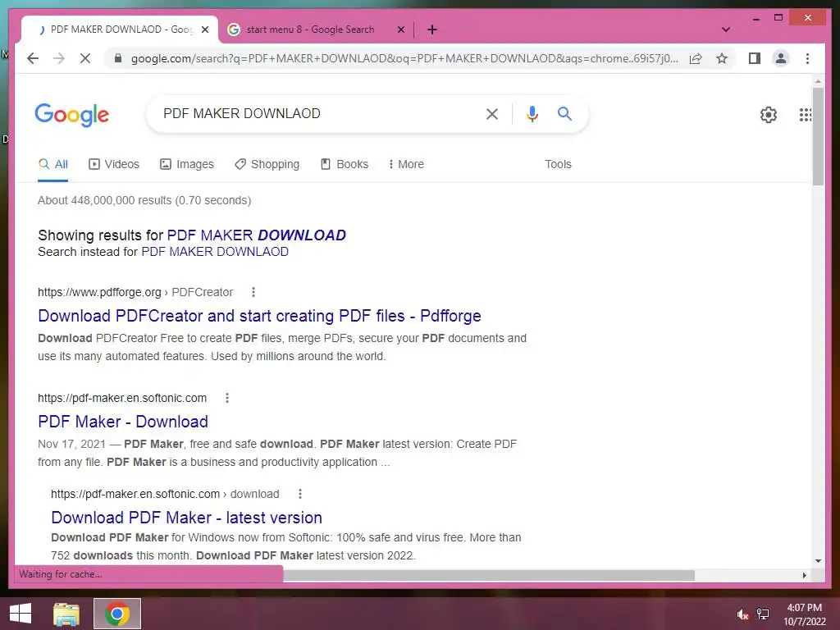Click About 448,000,000 results text
Screen dimensions: 840x630
144,200
